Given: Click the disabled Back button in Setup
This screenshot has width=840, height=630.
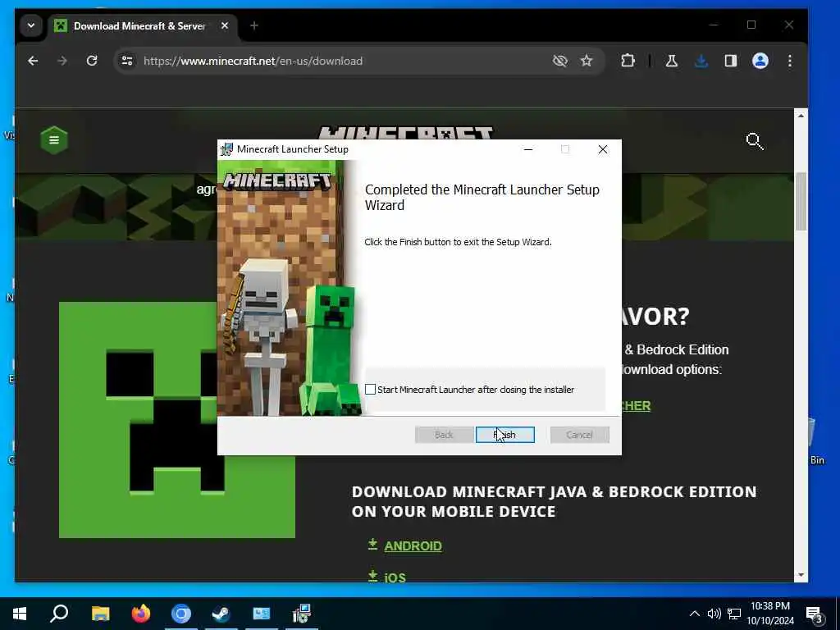Looking at the screenshot, I should click(444, 435).
